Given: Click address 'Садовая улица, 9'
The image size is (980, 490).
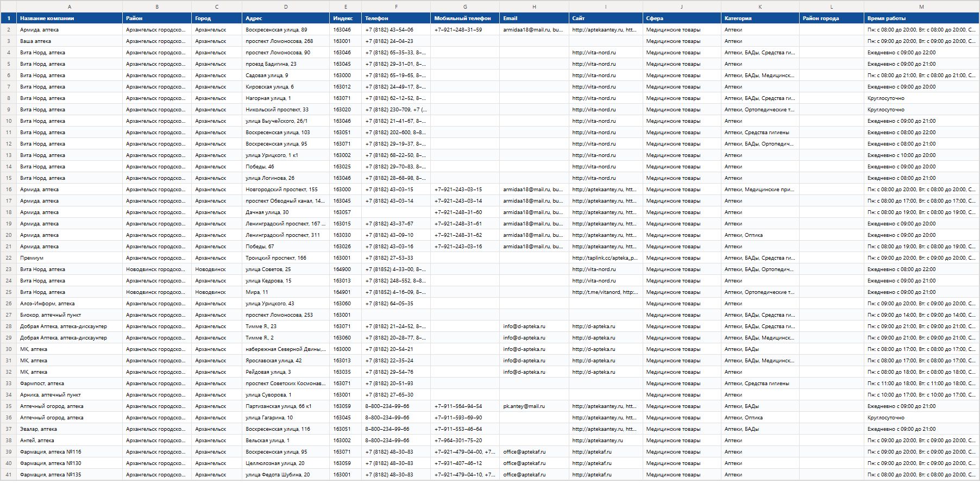Looking at the screenshot, I should click(x=286, y=76).
